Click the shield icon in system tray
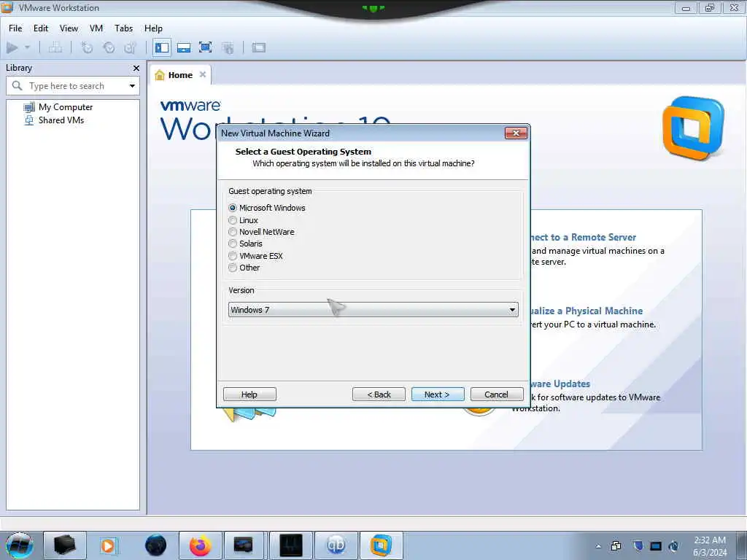 (638, 545)
